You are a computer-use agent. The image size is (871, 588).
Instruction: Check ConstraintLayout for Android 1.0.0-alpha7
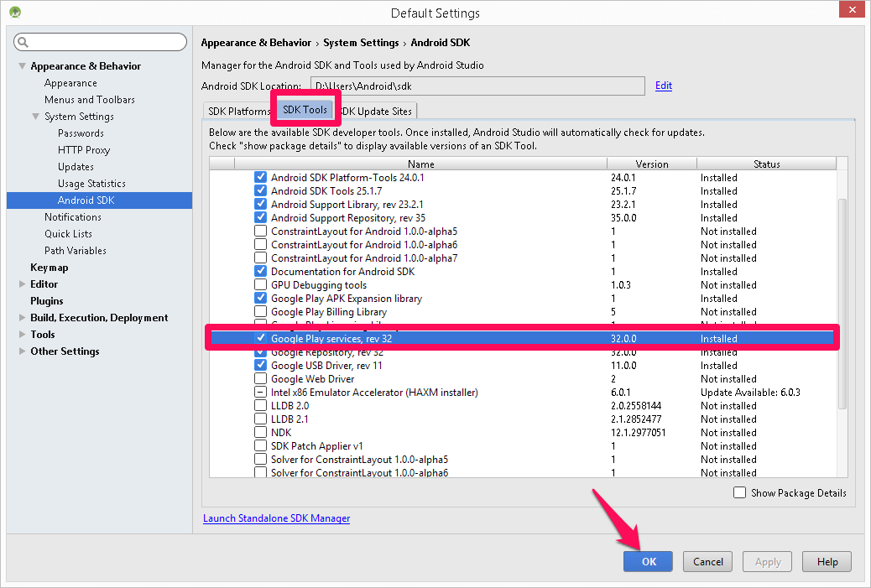[x=260, y=258]
